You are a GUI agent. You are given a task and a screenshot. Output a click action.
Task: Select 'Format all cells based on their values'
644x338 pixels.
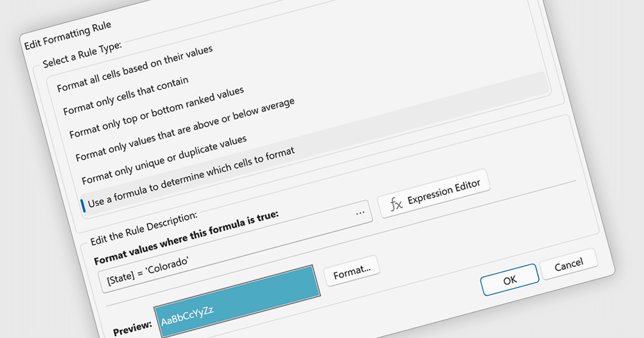point(135,68)
